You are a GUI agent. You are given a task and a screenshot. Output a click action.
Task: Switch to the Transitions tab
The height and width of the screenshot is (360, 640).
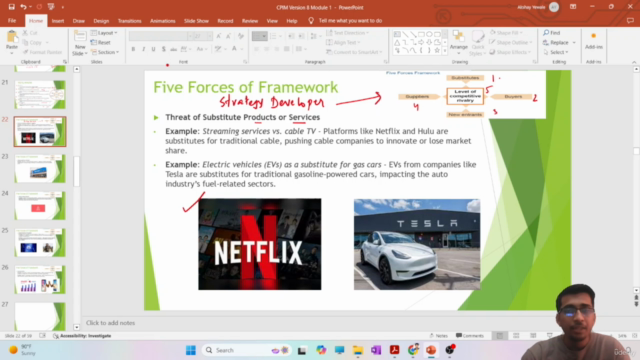pyautogui.click(x=129, y=21)
